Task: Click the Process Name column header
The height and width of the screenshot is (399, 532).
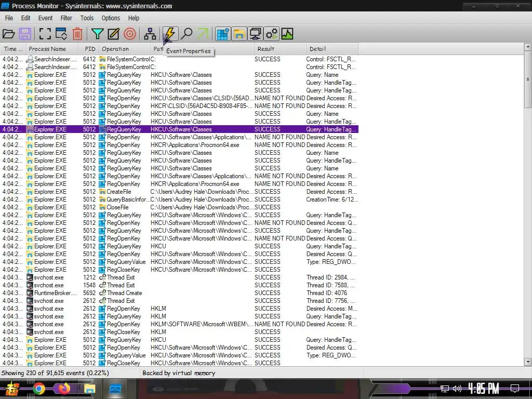Action: coord(51,49)
